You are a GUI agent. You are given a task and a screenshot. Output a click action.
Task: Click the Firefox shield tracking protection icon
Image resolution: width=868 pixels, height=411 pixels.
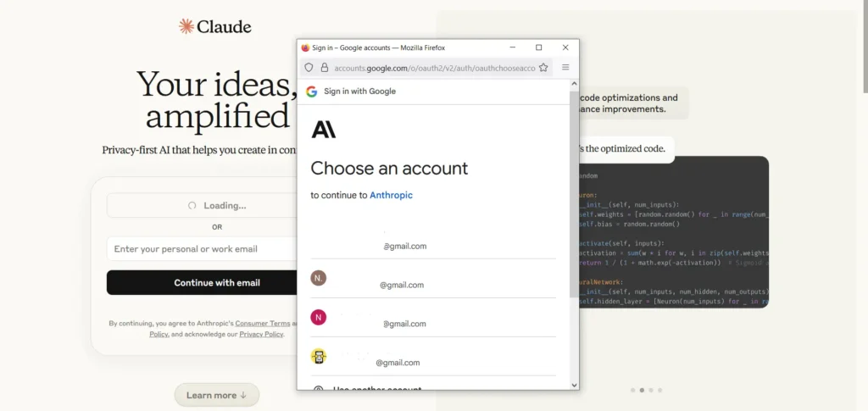tap(309, 68)
